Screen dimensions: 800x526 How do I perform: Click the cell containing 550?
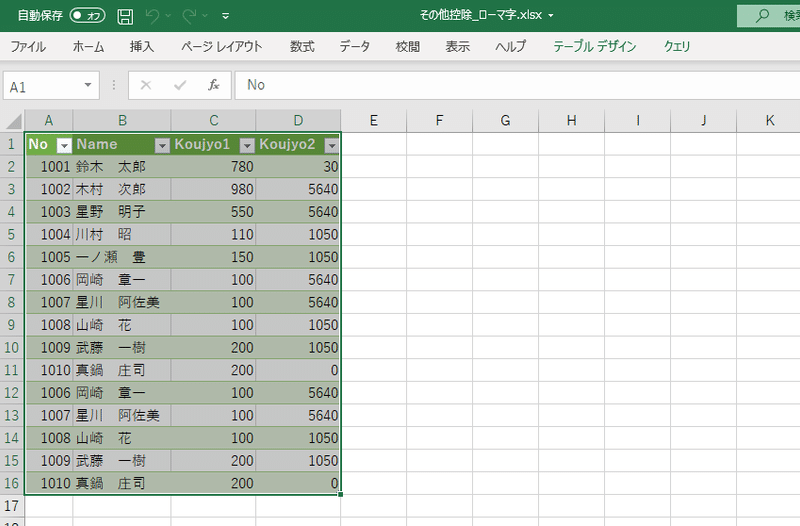(213, 212)
